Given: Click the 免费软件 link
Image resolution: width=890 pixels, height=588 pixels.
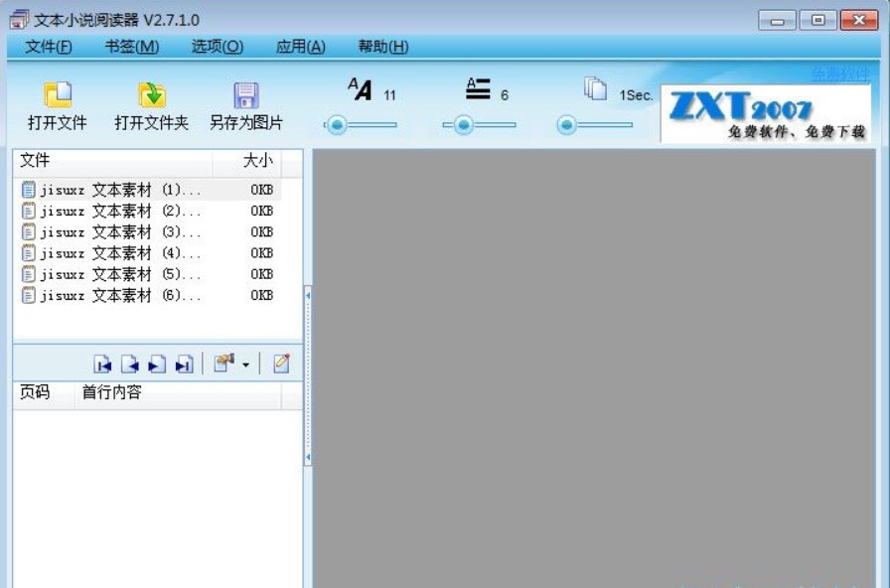Looking at the screenshot, I should coord(840,74).
